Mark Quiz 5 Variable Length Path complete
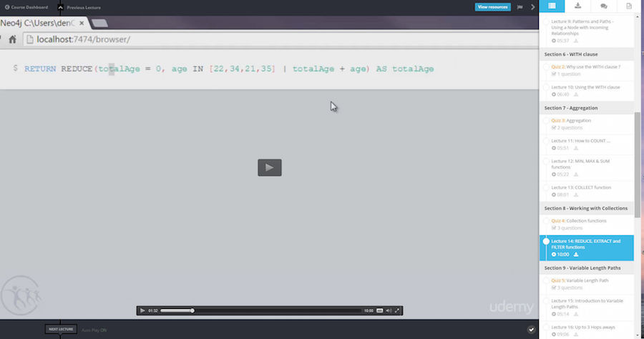Screen dimensions: 644x339 click(546, 281)
